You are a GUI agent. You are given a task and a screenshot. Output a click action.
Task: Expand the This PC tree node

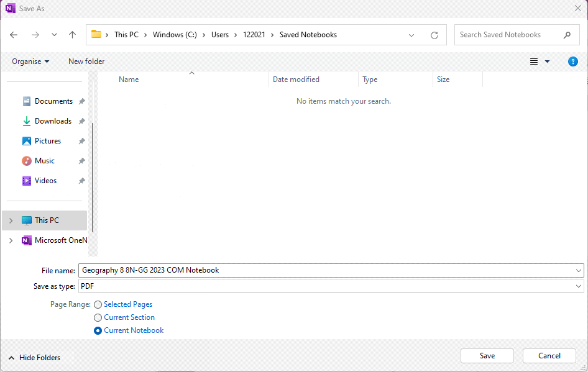tap(11, 220)
